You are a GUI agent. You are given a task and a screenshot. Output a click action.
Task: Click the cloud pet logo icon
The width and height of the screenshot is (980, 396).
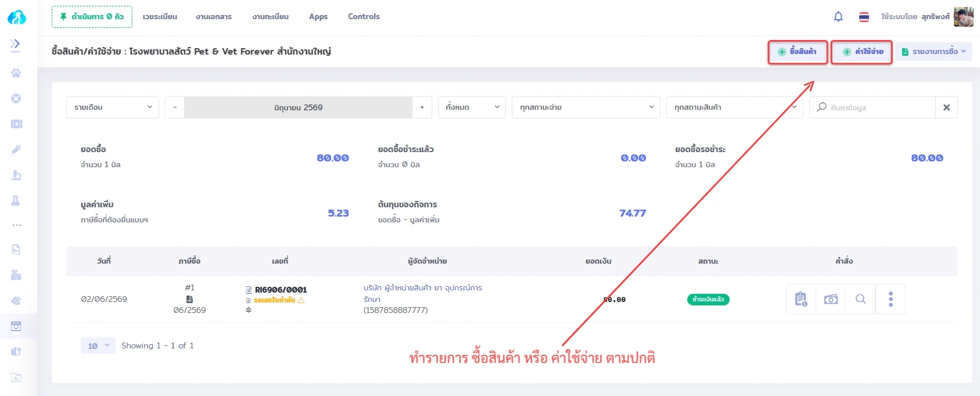click(x=16, y=17)
